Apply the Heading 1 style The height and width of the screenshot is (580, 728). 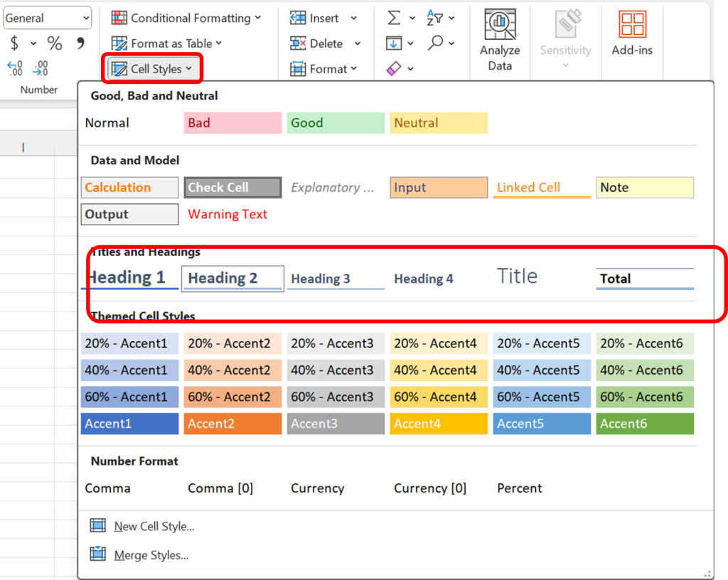(129, 278)
